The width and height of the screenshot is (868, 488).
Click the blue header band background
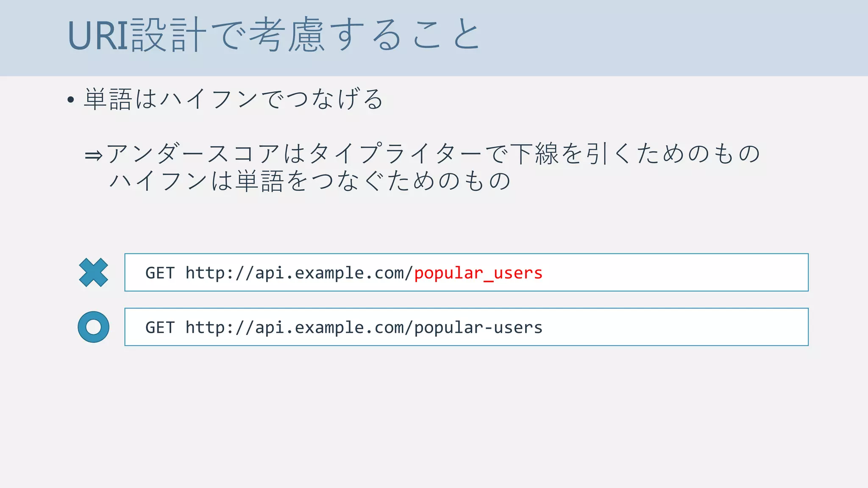coord(678,38)
